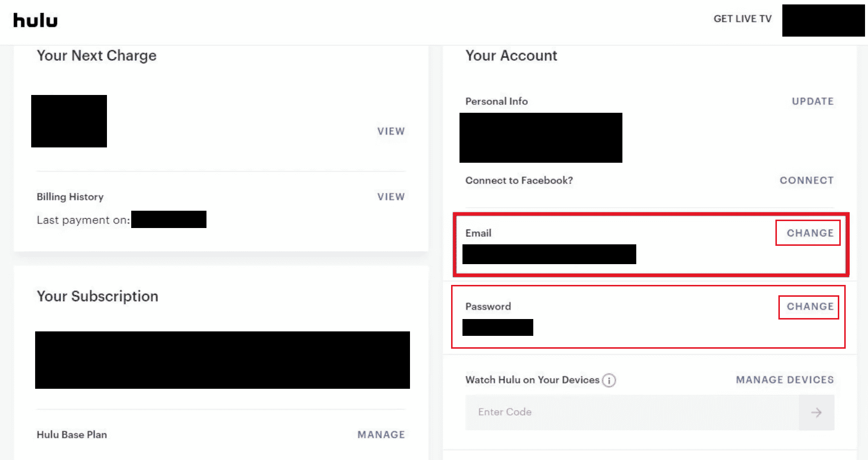Update Personal Info
This screenshot has width=868, height=460.
click(x=813, y=101)
